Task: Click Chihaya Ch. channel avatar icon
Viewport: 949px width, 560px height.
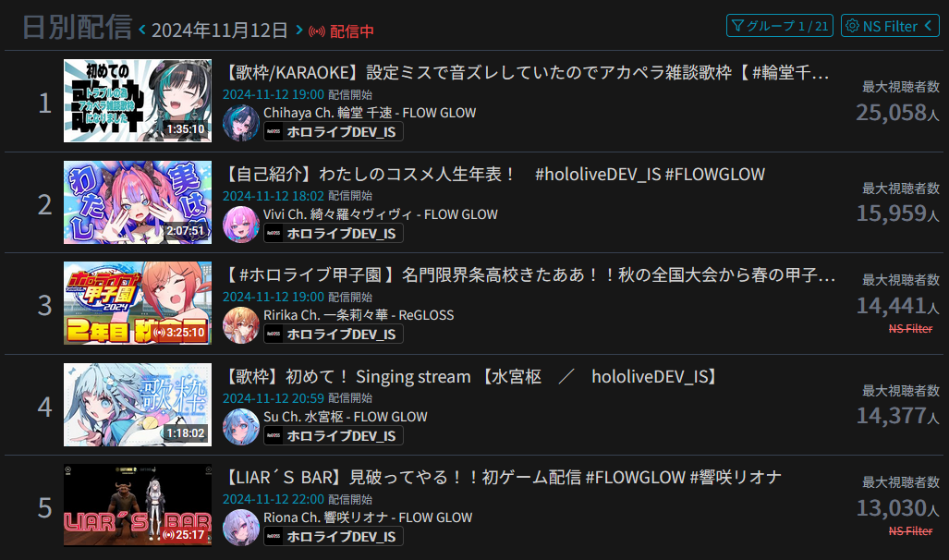Action: tap(241, 123)
